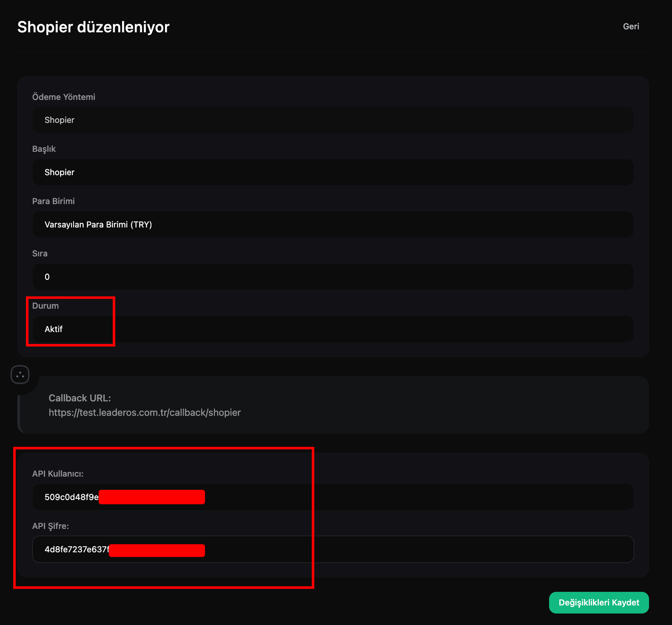Click the Shopier düzenleniyor page heading

coord(93,27)
